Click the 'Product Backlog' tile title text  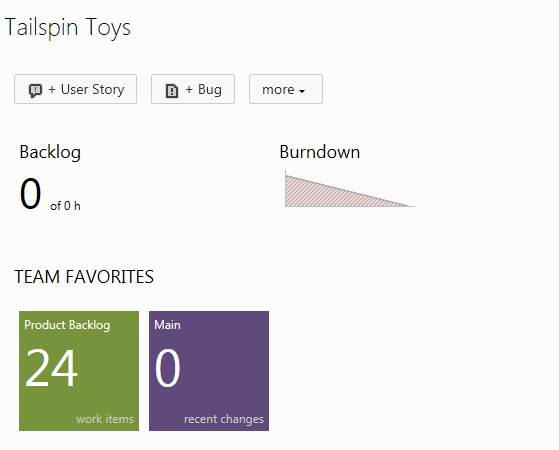(67, 325)
